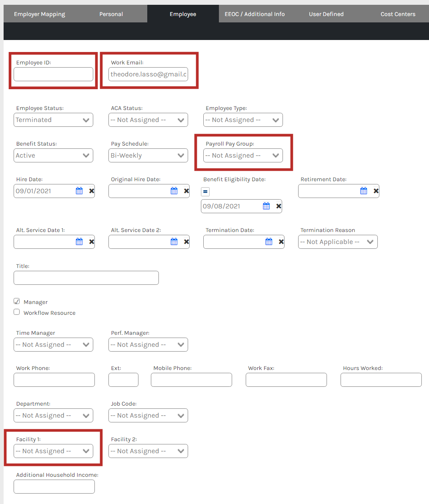Open the User Defined tab
This screenshot has width=429, height=504.
326,14
